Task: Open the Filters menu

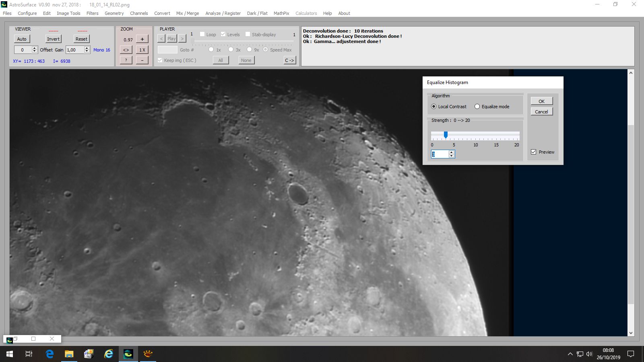Action: (x=92, y=13)
